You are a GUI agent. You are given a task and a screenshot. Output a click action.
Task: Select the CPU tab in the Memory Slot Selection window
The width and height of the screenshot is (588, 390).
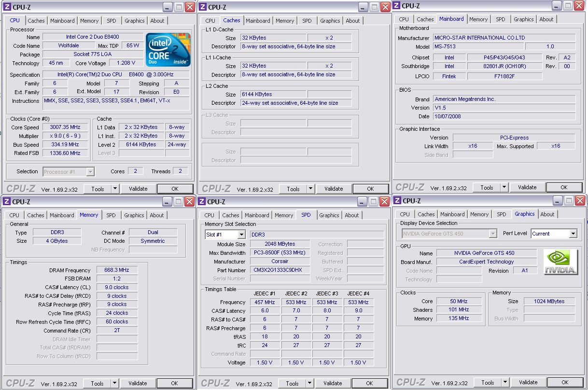point(209,215)
